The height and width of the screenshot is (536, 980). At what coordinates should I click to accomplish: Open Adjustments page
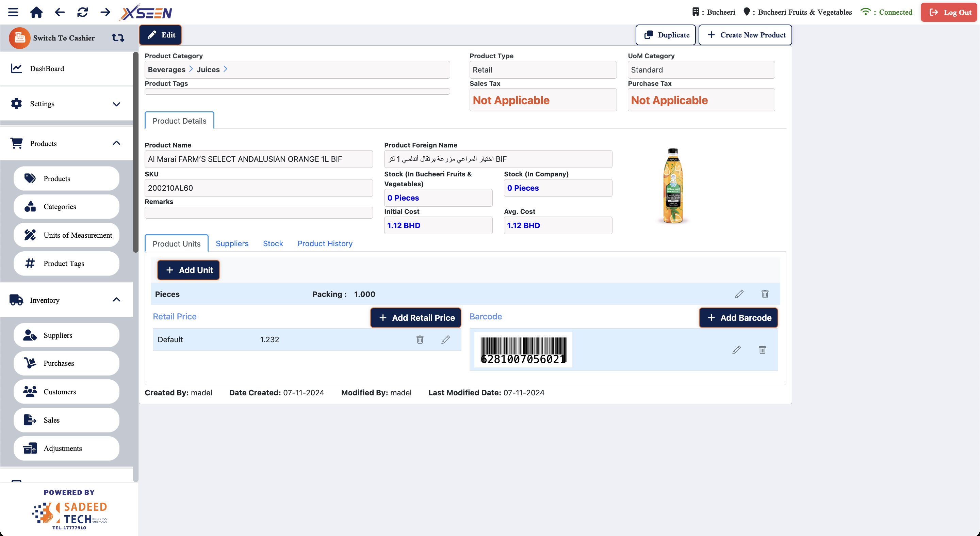coord(67,448)
